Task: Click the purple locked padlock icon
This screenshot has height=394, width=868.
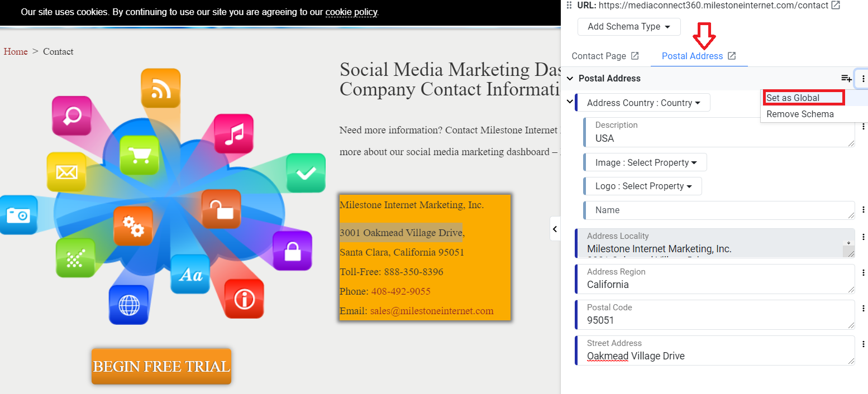Action: click(x=292, y=251)
